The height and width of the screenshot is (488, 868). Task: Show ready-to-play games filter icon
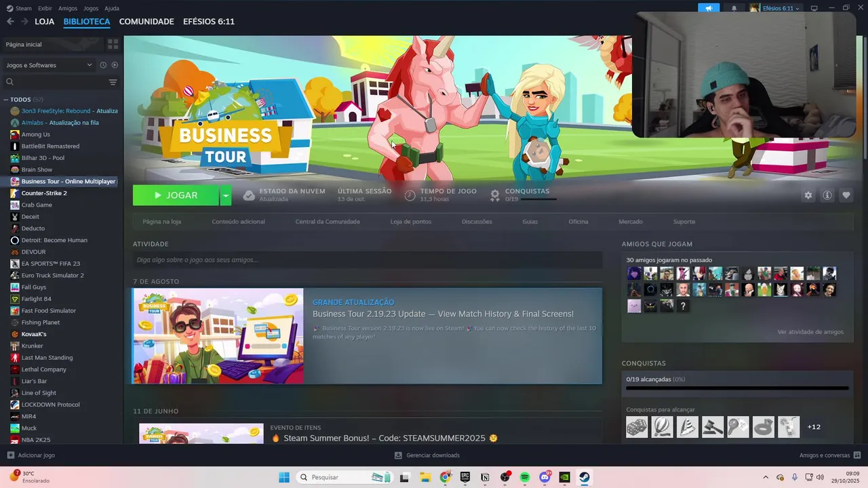point(115,65)
